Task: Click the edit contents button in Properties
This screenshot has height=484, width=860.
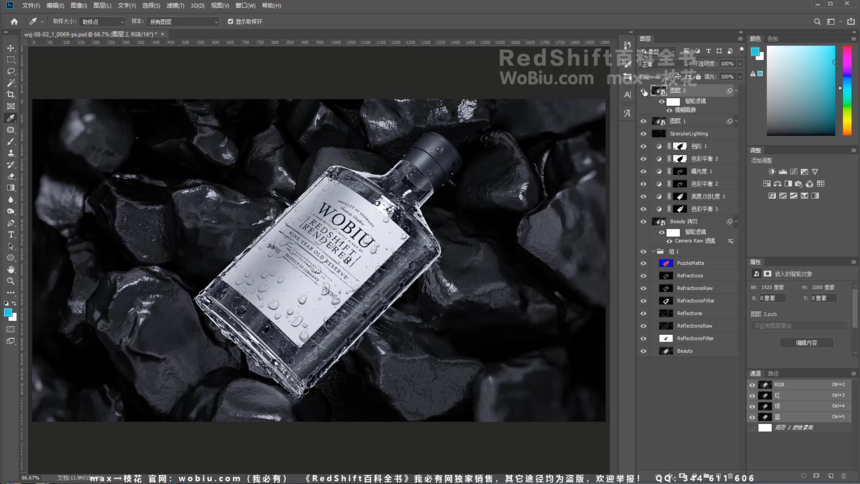Action: pyautogui.click(x=806, y=343)
